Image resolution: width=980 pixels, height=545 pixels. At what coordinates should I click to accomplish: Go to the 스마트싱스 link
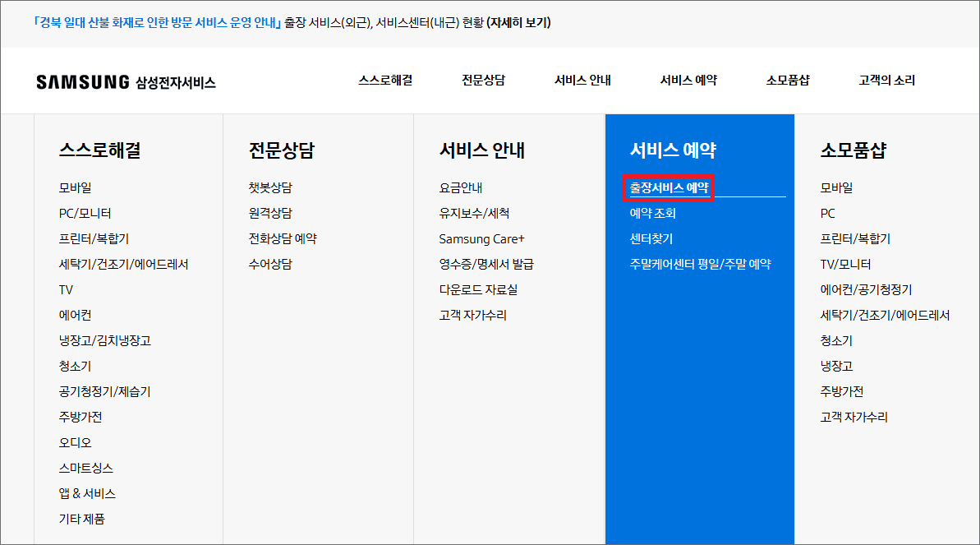[x=86, y=468]
